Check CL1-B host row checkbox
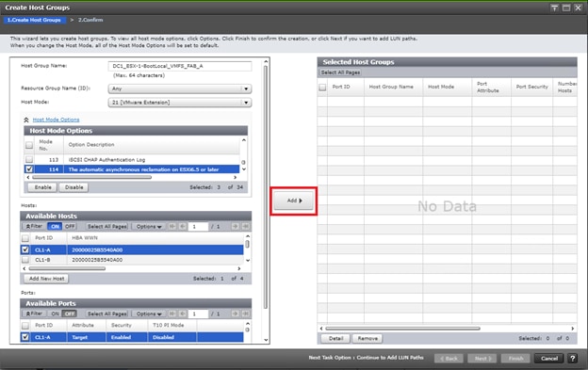The width and height of the screenshot is (588, 370). 25,260
